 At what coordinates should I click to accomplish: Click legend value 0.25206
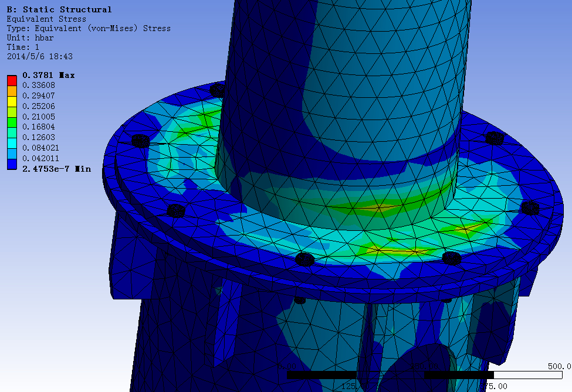click(39, 106)
